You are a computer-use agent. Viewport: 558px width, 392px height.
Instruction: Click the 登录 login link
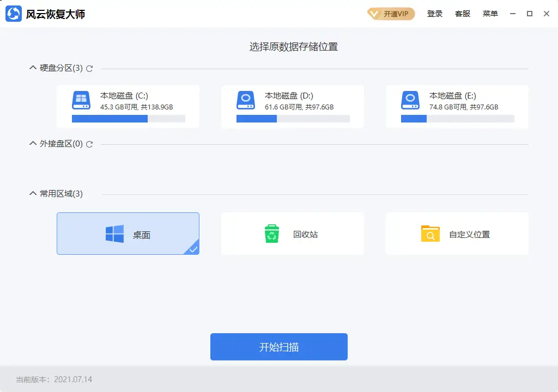pos(434,14)
